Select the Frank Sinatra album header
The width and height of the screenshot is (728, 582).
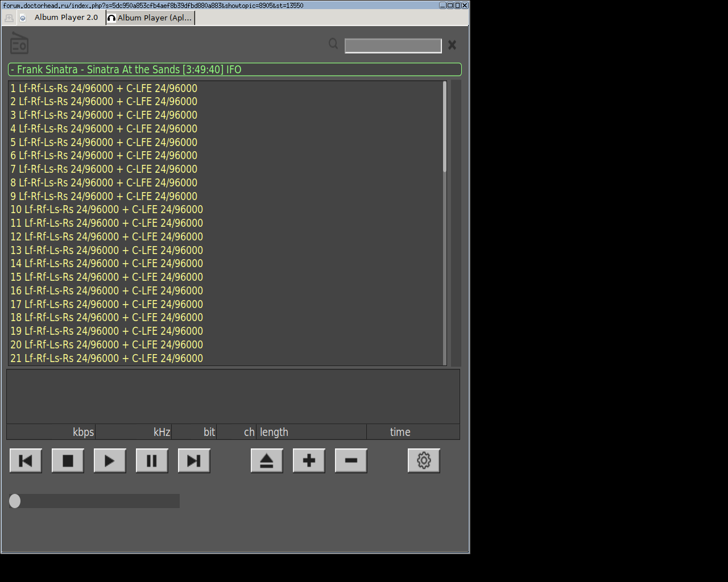click(235, 69)
